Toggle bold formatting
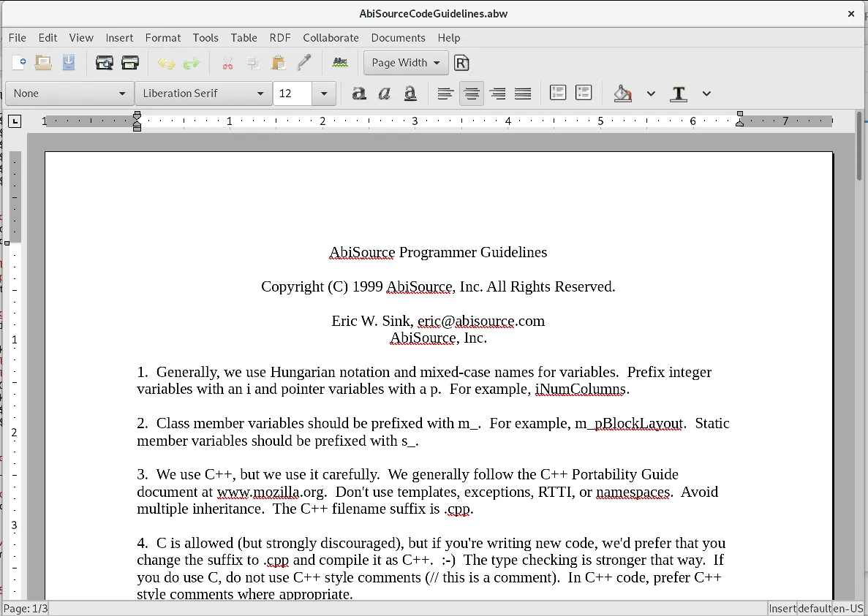Viewport: 868px width, 616px height. pos(359,94)
